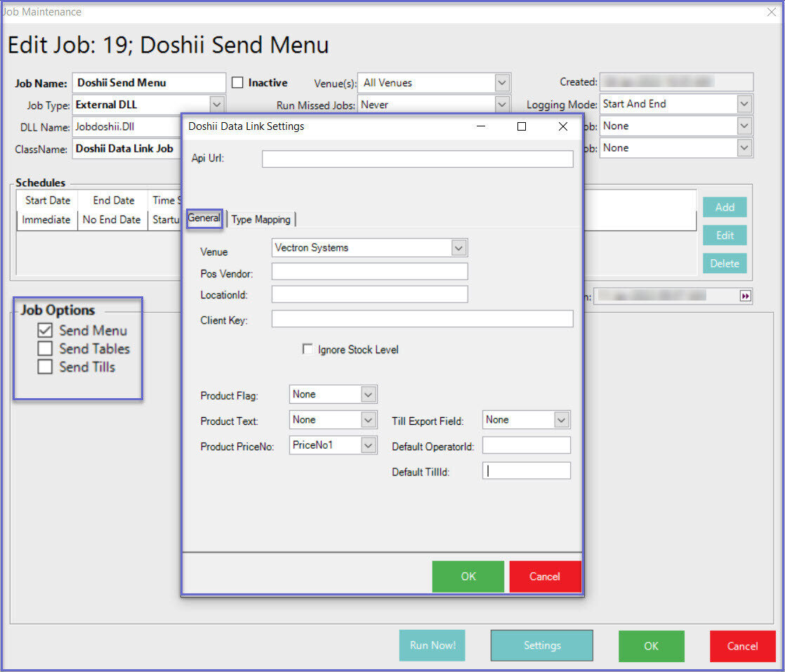Viewport: 785px width, 672px height.
Task: Click Delete schedule button
Action: pos(725,263)
